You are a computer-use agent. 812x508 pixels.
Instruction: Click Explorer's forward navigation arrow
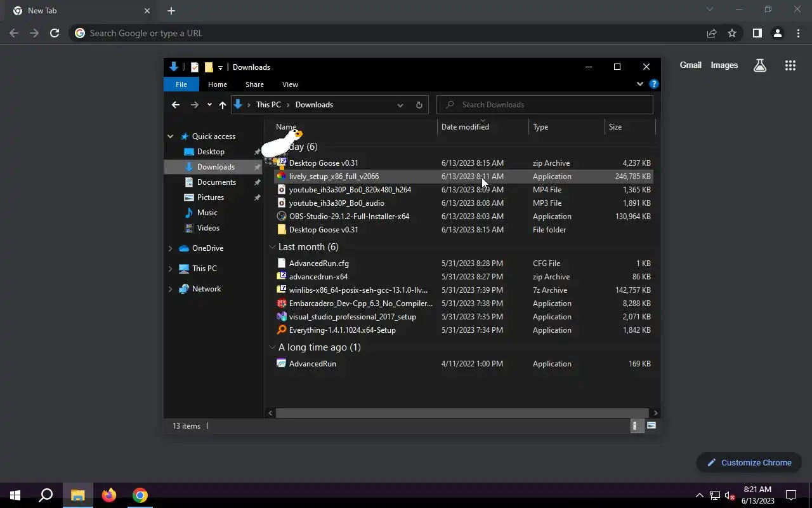click(x=194, y=105)
